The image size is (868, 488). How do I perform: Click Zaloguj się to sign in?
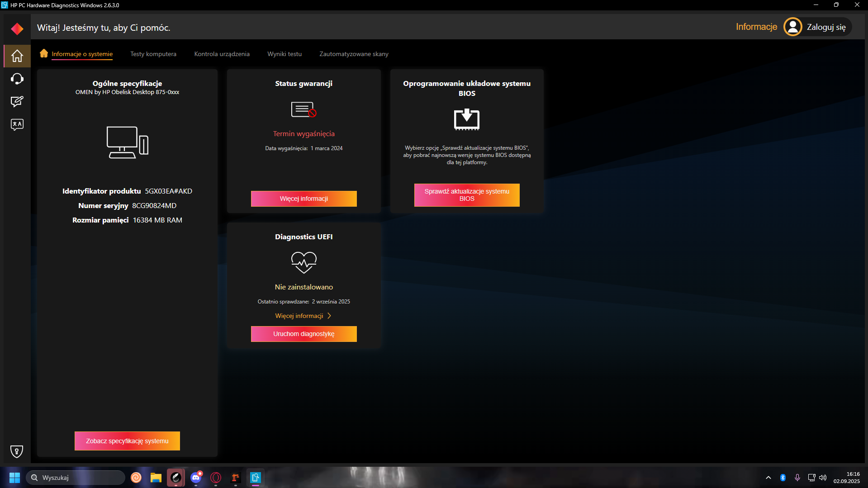click(x=826, y=27)
